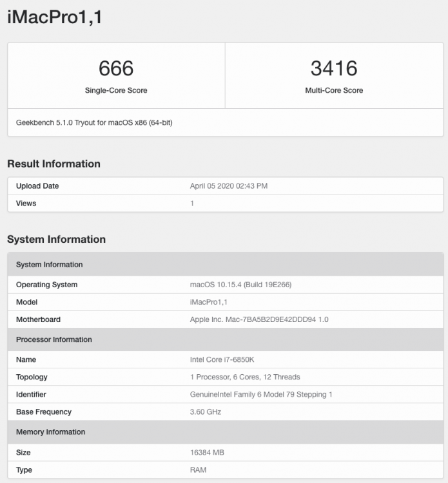
Task: Click the iMacPro1,1 page title
Action: tap(55, 17)
